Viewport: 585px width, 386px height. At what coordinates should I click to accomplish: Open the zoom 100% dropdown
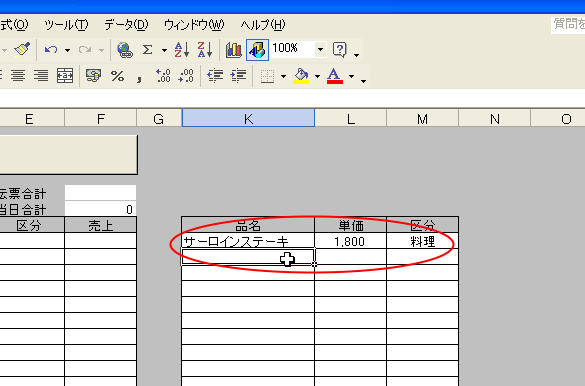click(320, 49)
